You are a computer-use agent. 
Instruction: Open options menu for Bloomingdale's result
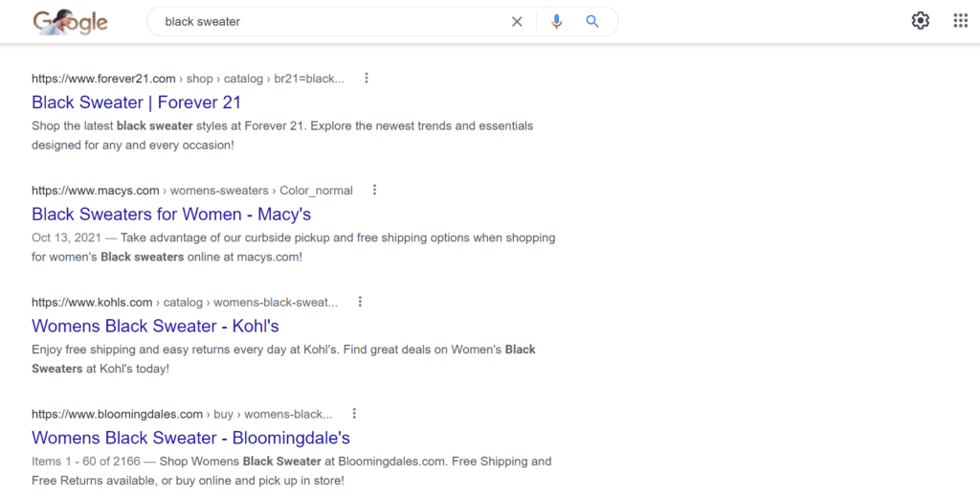click(354, 414)
